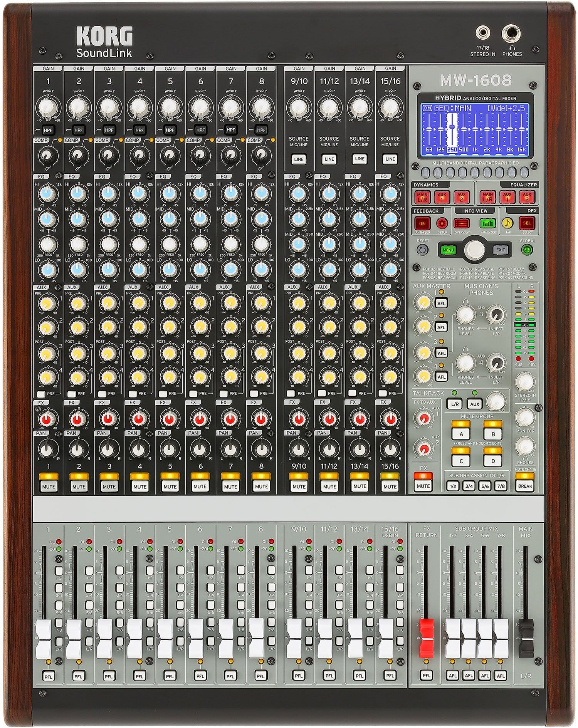Assign sub group 5/6 to L/R
The width and height of the screenshot is (578, 728).
point(485,486)
